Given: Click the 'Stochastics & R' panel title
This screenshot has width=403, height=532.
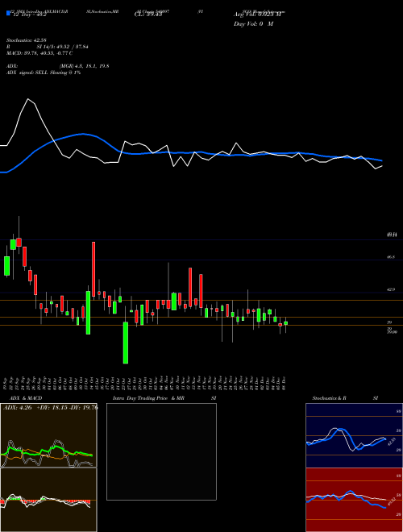Looking at the screenshot, I should pyautogui.click(x=329, y=398).
